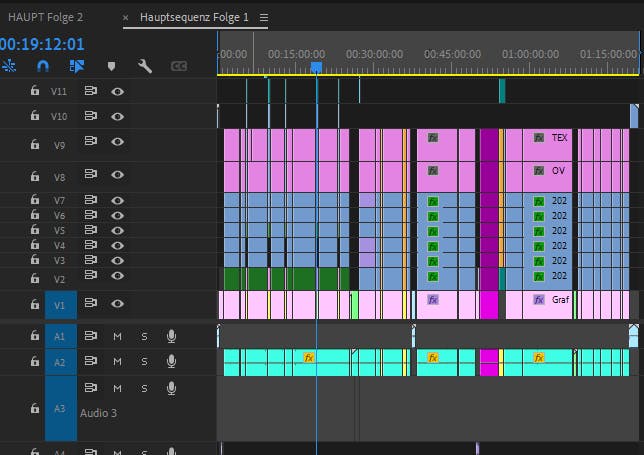Viewport: 644px width, 455px height.
Task: Select the Graf clip on V1
Action: 547,305
